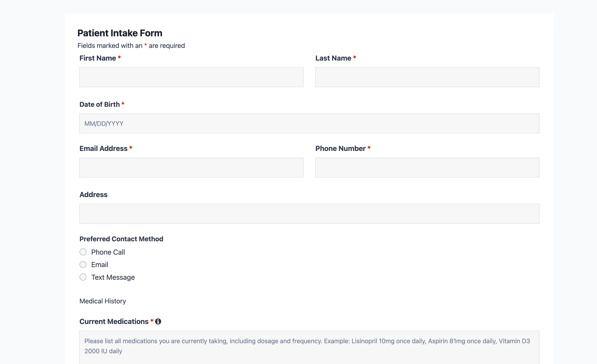Click the Phone Number input box

coord(427,168)
